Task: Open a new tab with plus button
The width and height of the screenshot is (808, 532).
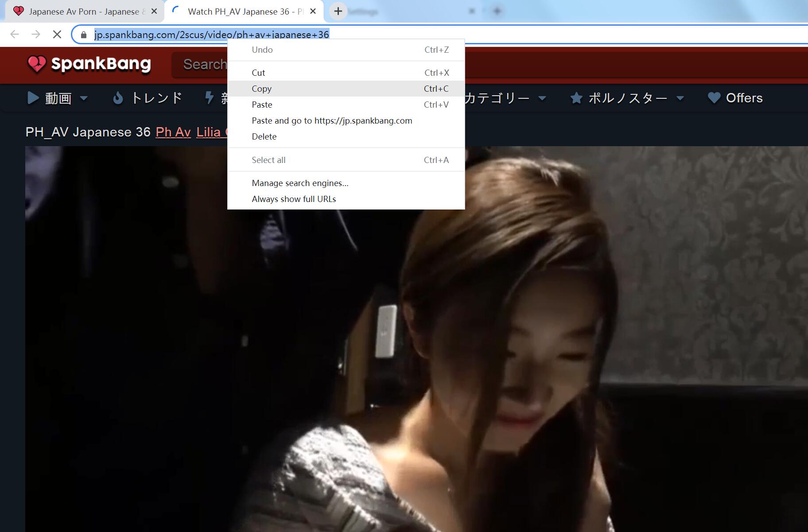Action: coord(338,12)
